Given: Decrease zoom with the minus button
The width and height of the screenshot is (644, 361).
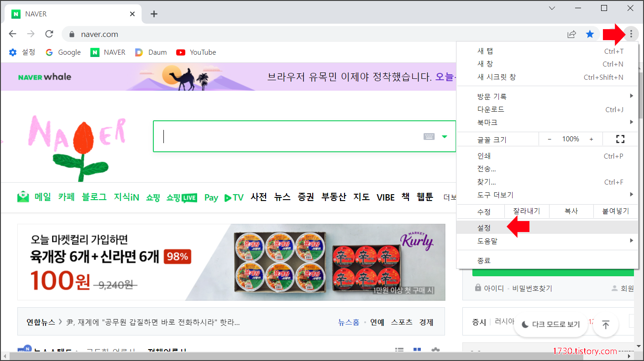Looking at the screenshot, I should click(x=550, y=139).
